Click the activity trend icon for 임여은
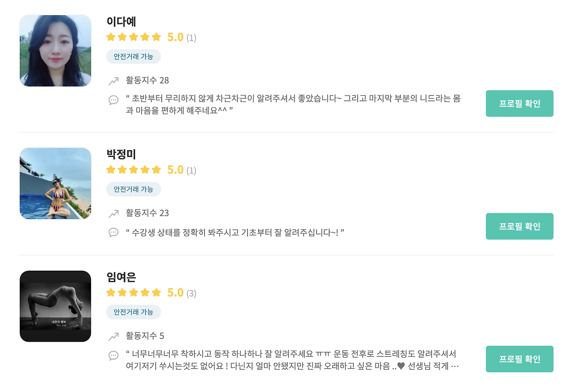Screen dimensions: 574x392 [113, 336]
